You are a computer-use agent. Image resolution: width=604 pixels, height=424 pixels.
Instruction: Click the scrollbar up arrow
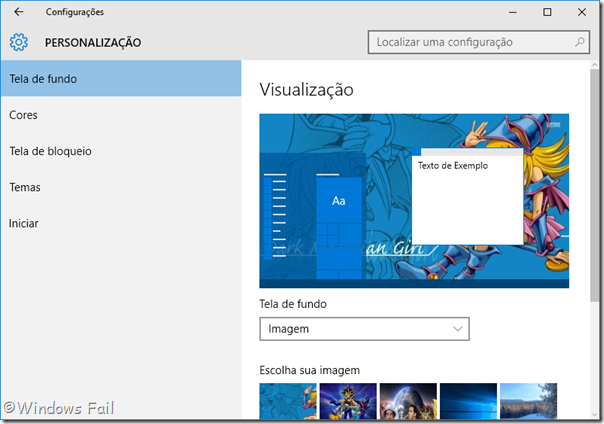click(595, 65)
